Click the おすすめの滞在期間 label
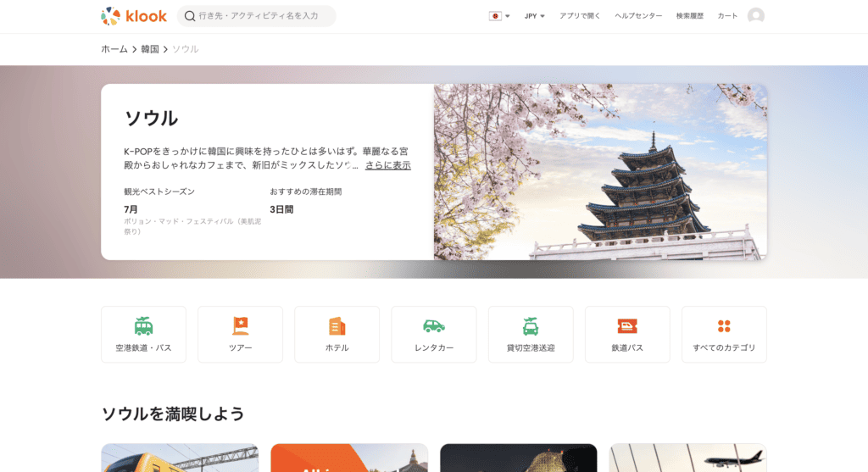 tap(305, 192)
